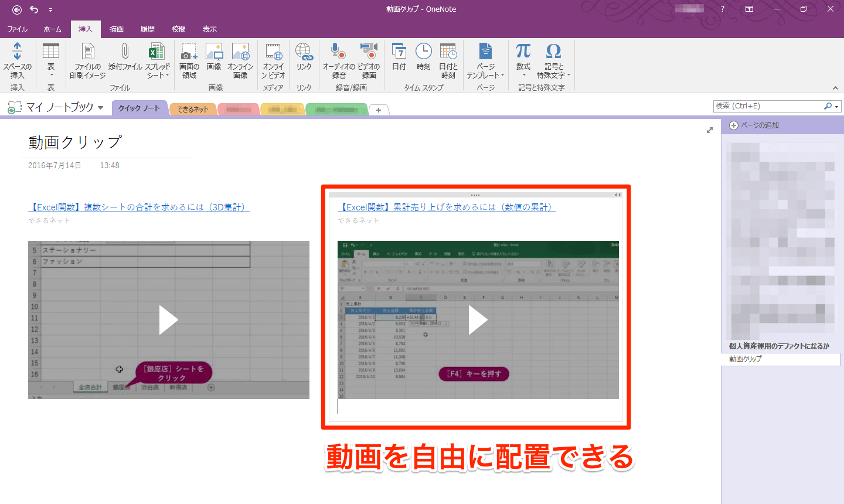
Task: Click the Link insert icon
Action: pyautogui.click(x=304, y=52)
